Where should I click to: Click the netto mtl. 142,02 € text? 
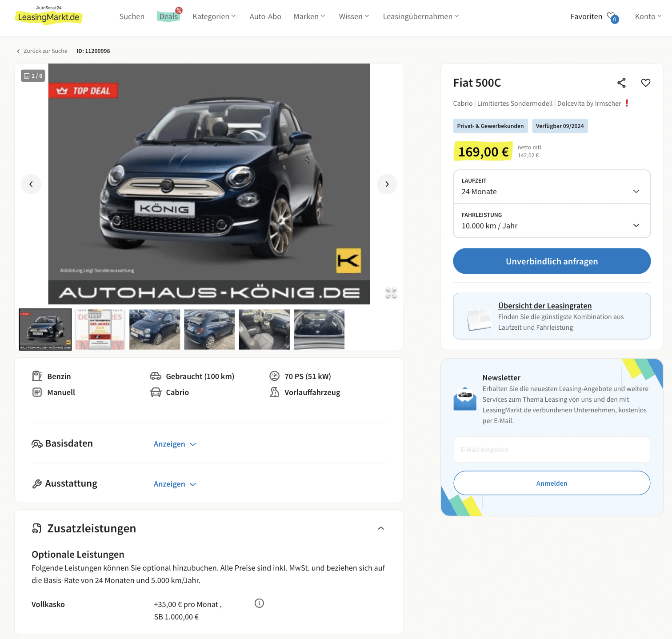coord(530,151)
